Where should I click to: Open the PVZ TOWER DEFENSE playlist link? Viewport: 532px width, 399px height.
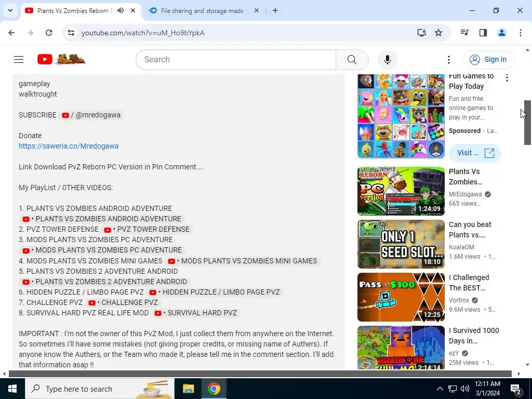click(x=147, y=229)
